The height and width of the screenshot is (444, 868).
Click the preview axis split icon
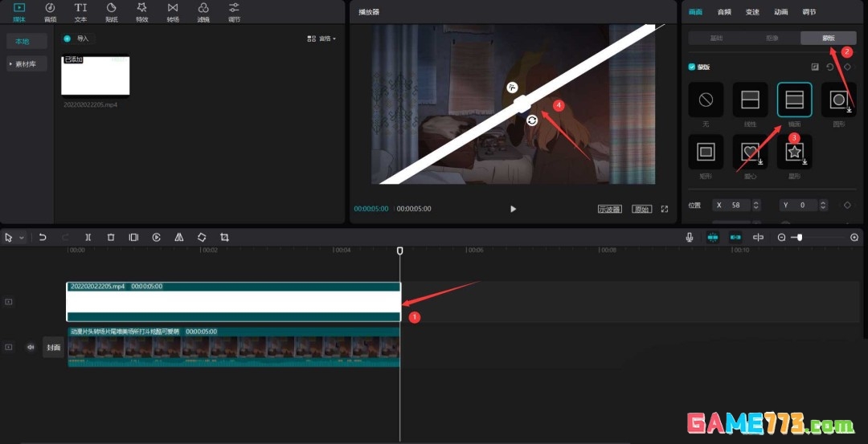[759, 237]
